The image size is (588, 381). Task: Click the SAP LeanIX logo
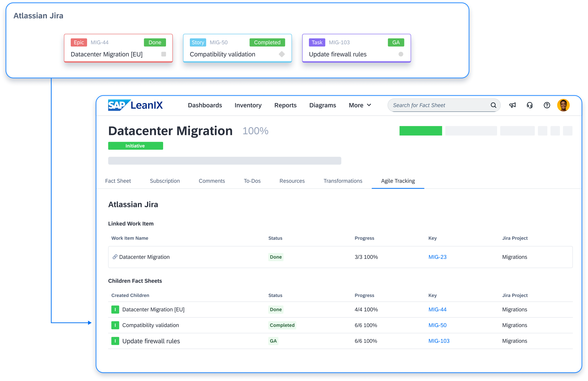pos(135,105)
